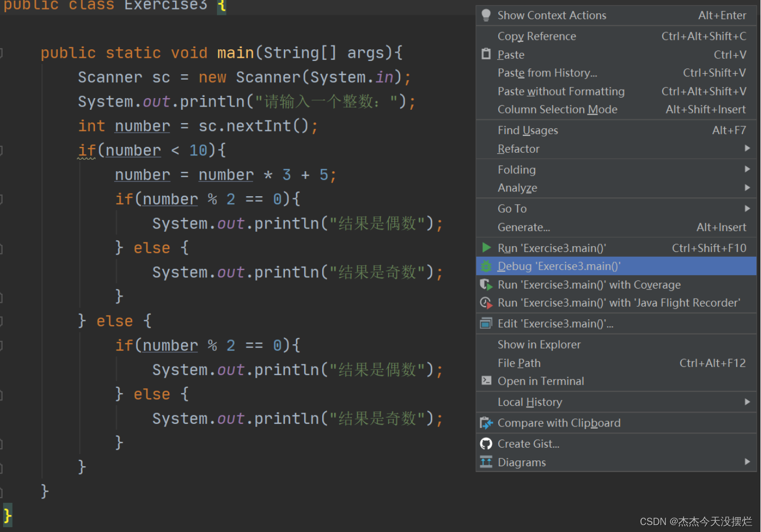Open the Analyze menu entry
Viewport: 761px width, 532px height.
pos(616,188)
